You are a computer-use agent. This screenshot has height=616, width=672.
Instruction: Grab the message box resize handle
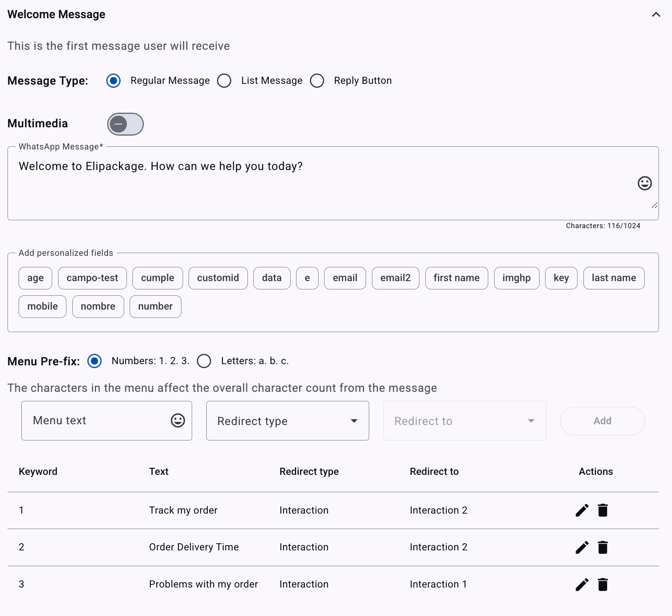pos(655,205)
